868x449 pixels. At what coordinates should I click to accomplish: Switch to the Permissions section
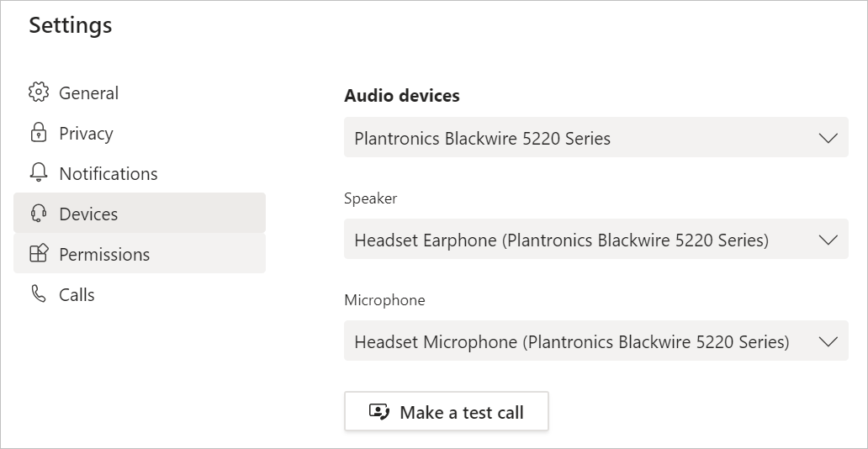140,254
